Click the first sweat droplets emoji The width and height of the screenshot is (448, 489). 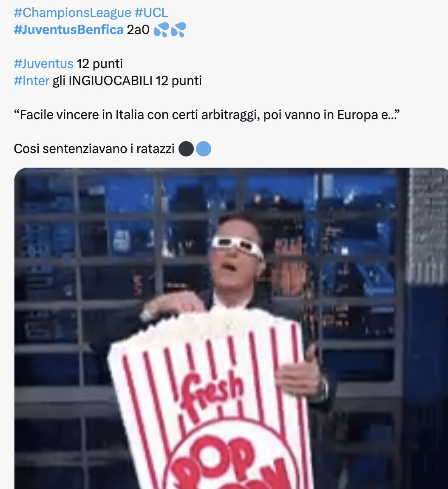point(162,30)
